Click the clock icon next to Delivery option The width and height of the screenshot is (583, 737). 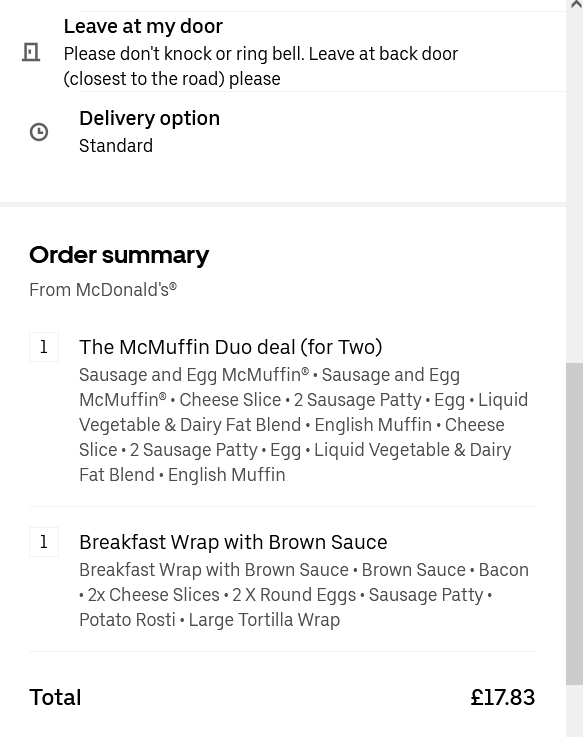click(x=39, y=132)
